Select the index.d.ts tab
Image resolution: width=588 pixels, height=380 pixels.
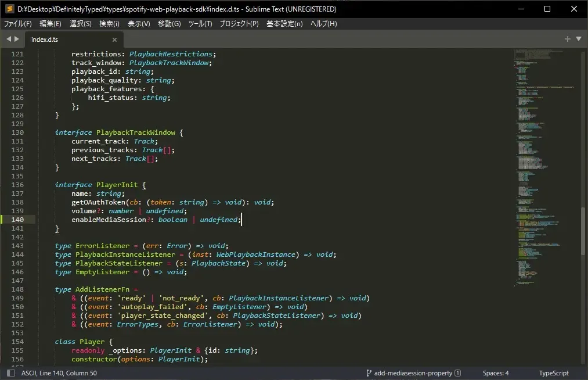coord(74,40)
